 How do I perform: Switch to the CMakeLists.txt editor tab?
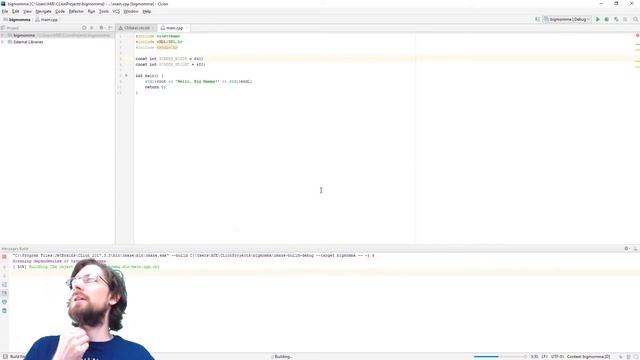point(137,28)
